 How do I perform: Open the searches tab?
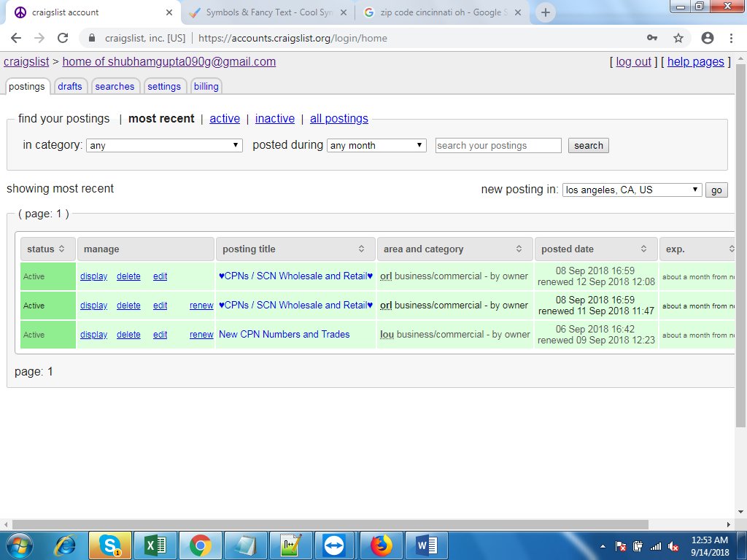pyautogui.click(x=115, y=86)
